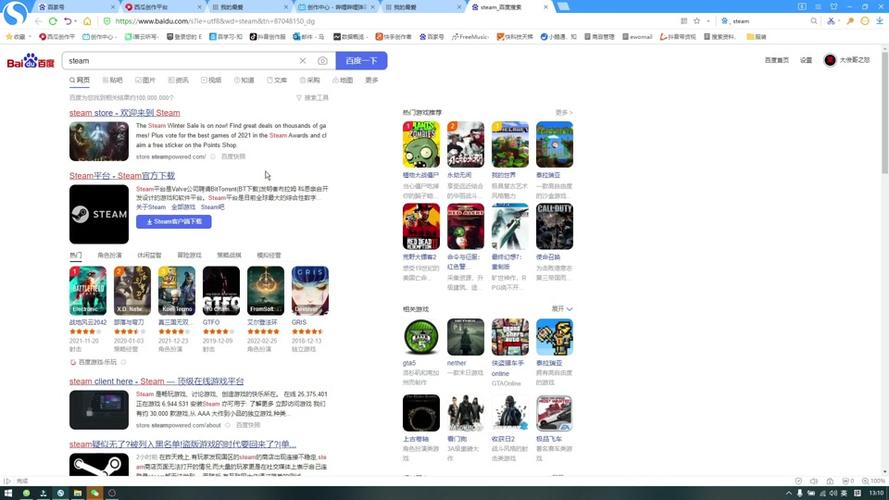This screenshot has width=889, height=500.
Task: Open 'Steam平台 - Steam官方下载' result
Action: click(122, 176)
